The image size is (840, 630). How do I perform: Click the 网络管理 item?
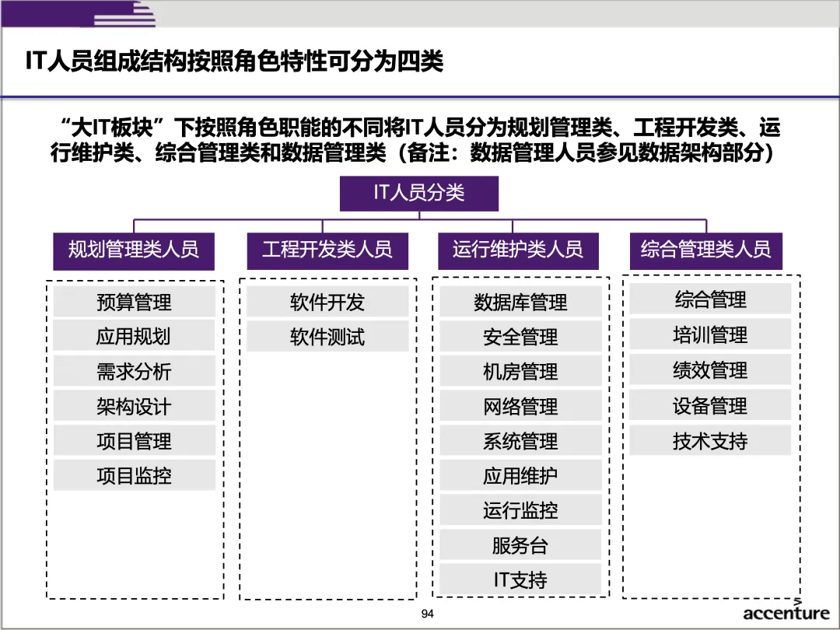pyautogui.click(x=520, y=405)
